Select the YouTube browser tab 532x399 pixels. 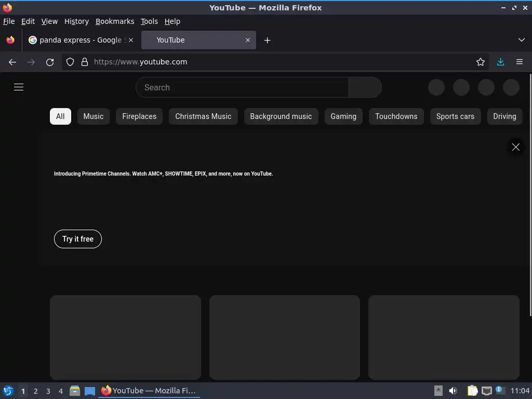[x=198, y=40]
